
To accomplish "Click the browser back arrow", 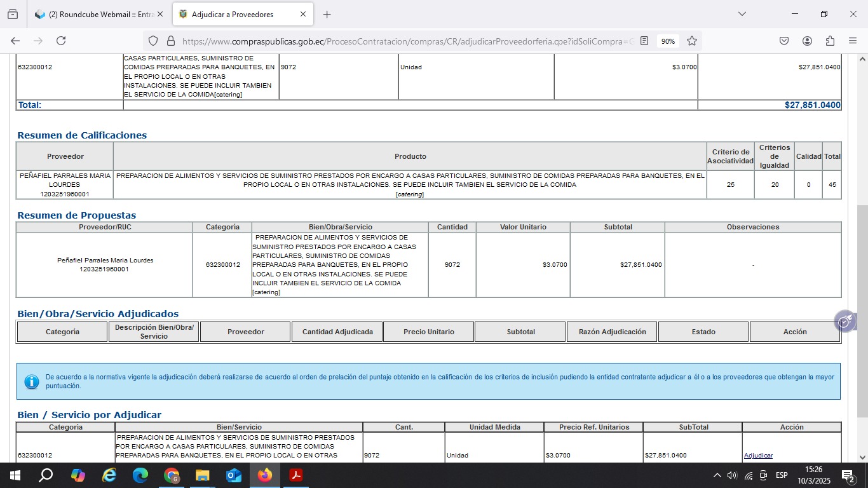I will tap(15, 41).
